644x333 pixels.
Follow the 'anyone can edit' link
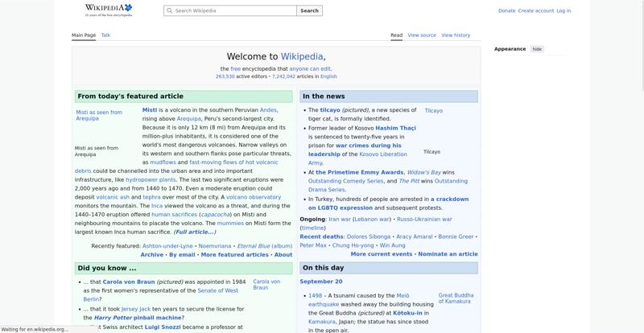(310, 69)
